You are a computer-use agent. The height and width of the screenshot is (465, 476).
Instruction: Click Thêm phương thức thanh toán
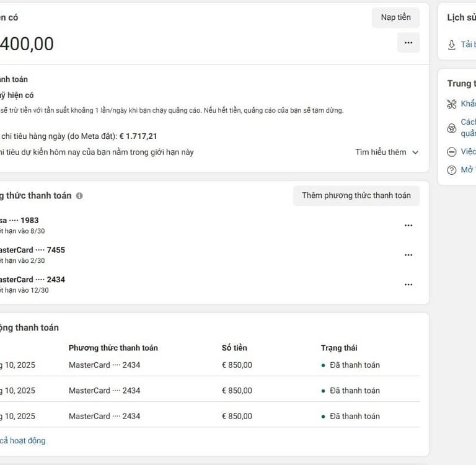coord(356,195)
